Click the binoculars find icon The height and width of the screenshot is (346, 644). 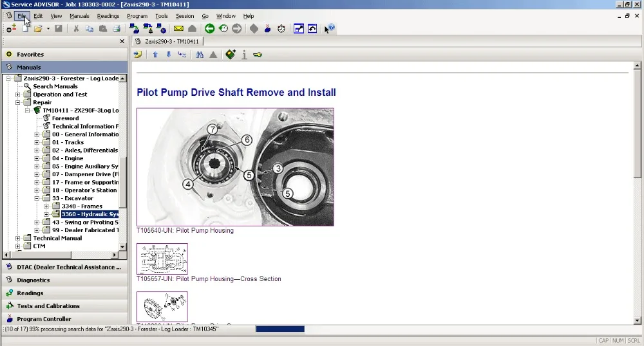coord(200,55)
